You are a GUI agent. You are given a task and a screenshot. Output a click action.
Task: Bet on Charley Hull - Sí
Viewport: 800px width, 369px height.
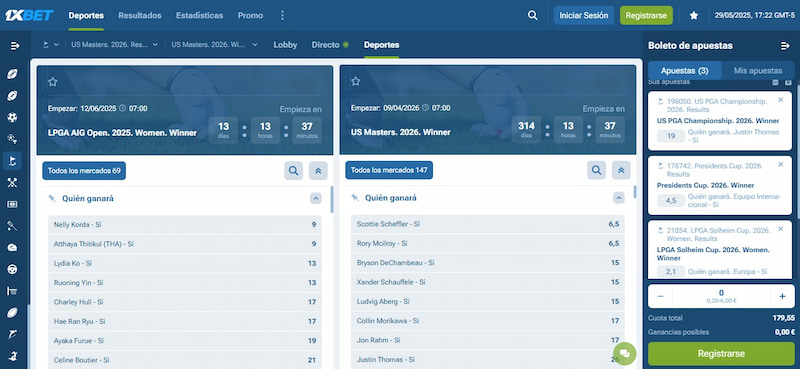point(185,302)
